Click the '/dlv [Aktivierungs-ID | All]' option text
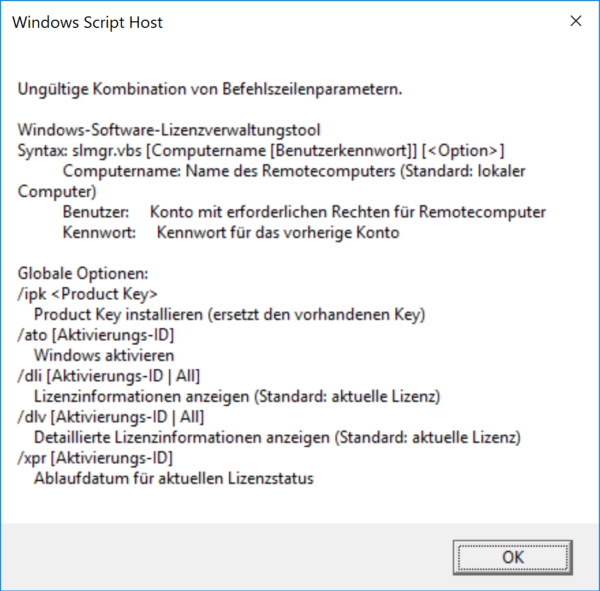This screenshot has width=600, height=591. (x=110, y=417)
